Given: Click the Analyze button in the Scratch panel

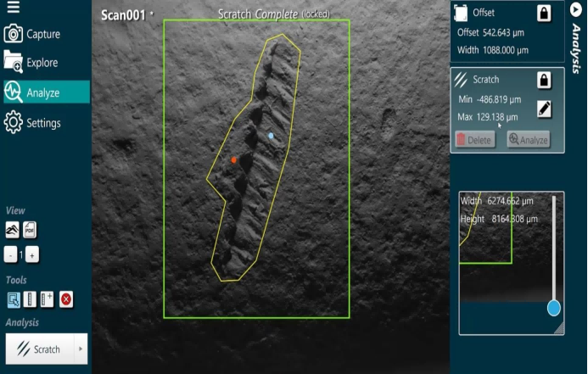Looking at the screenshot, I should point(529,140).
